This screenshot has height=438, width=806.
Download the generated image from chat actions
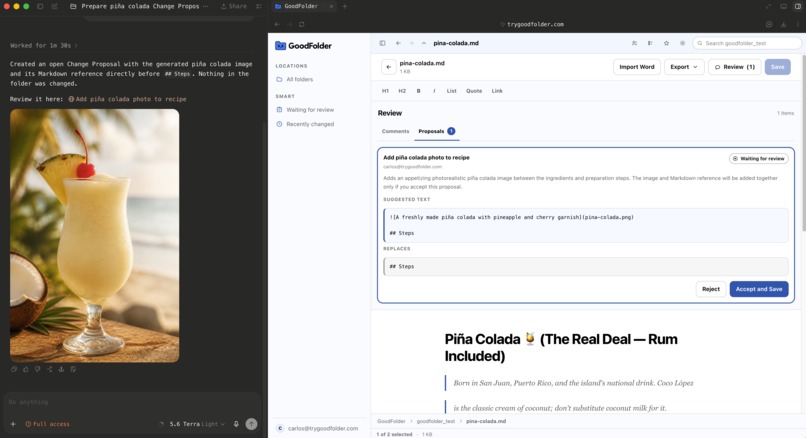(61, 369)
